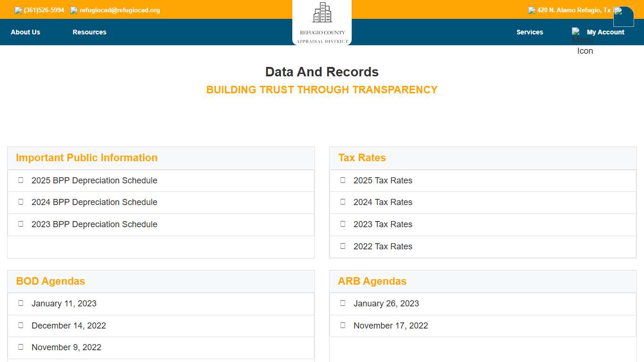Viewport: 644px width, 362px height.
Task: Click the rounded icon in top-right corner
Action: (x=623, y=16)
